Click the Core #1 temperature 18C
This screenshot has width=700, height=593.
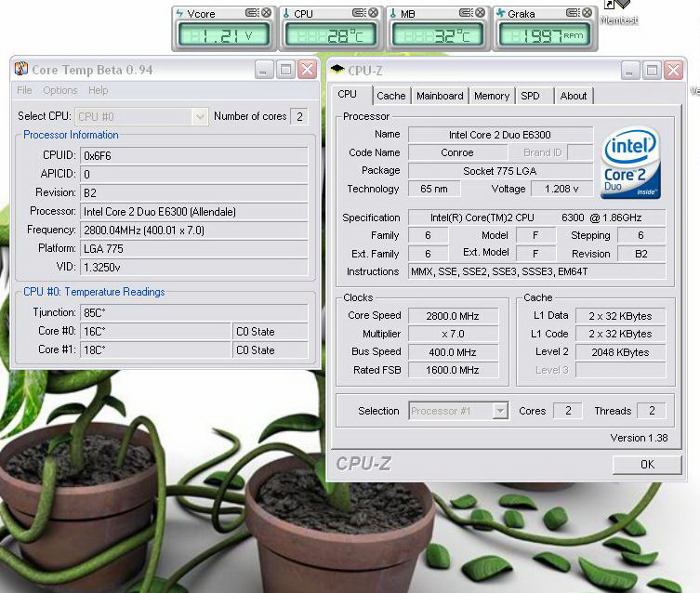155,350
